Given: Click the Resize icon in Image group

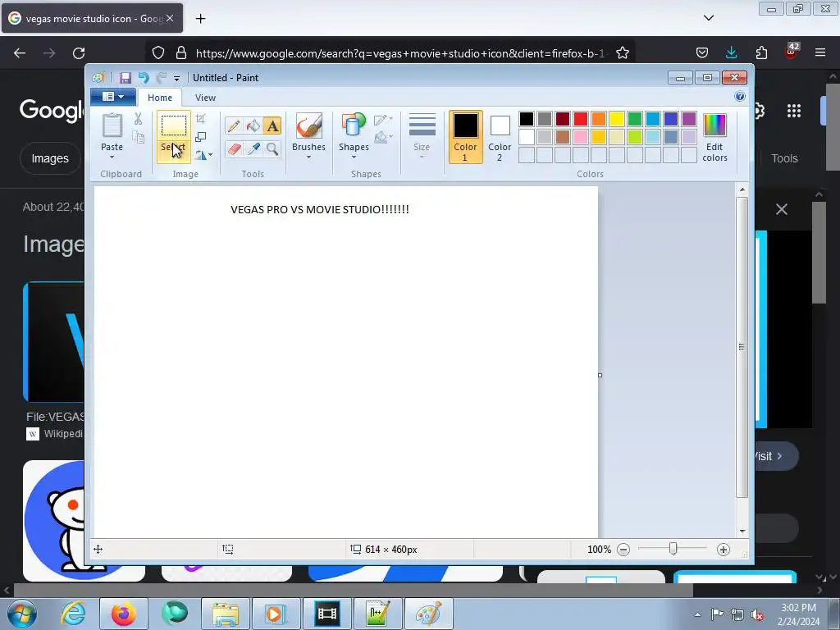Looking at the screenshot, I should 201,137.
